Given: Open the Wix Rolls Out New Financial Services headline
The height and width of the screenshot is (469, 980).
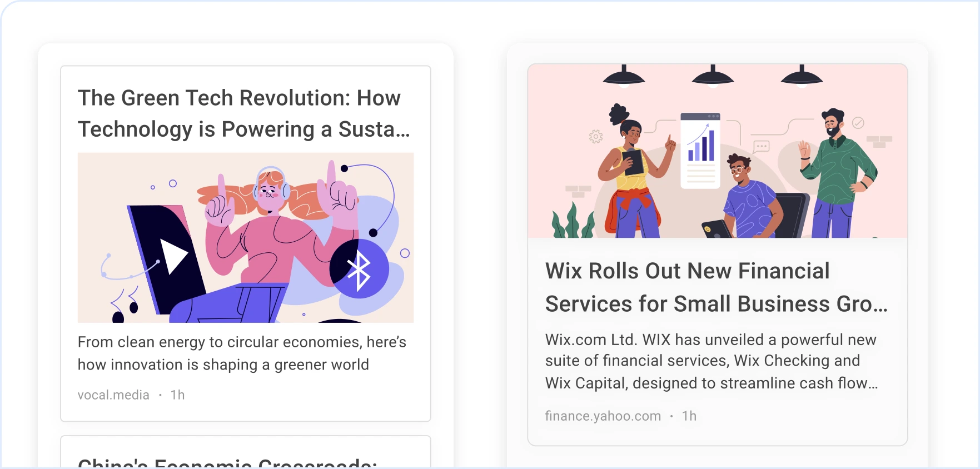Looking at the screenshot, I should click(716, 287).
